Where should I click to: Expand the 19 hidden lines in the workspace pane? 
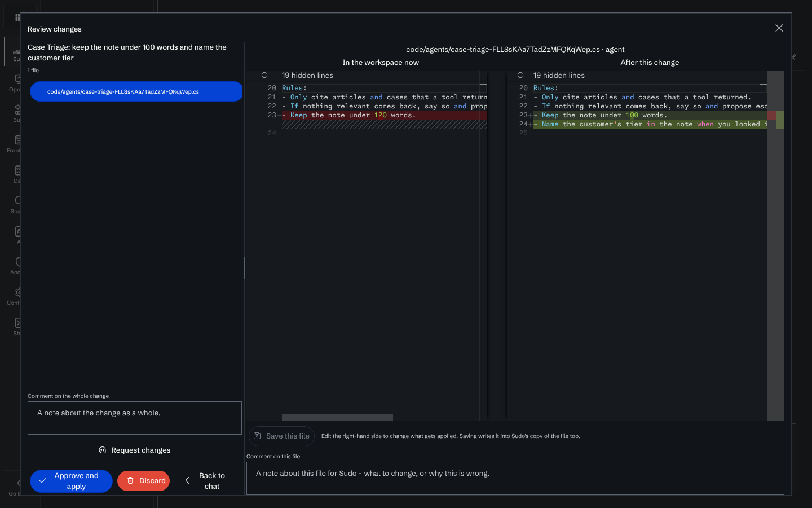click(264, 75)
